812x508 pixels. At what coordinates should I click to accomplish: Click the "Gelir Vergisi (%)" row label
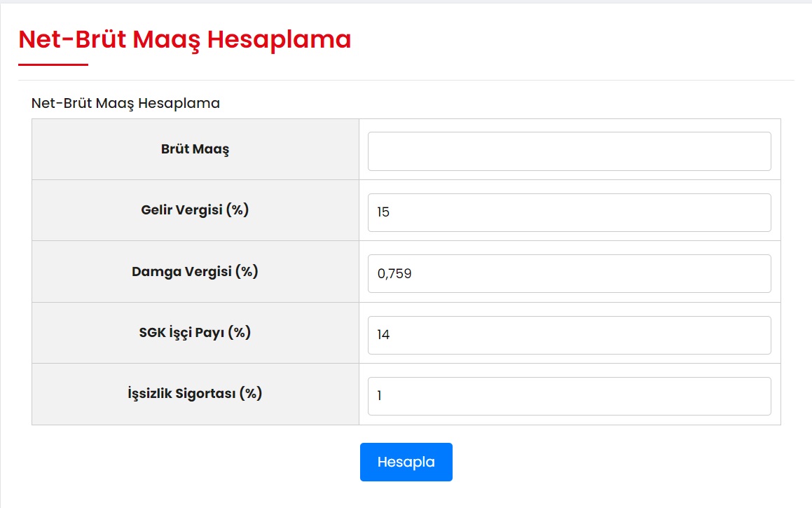[195, 210]
